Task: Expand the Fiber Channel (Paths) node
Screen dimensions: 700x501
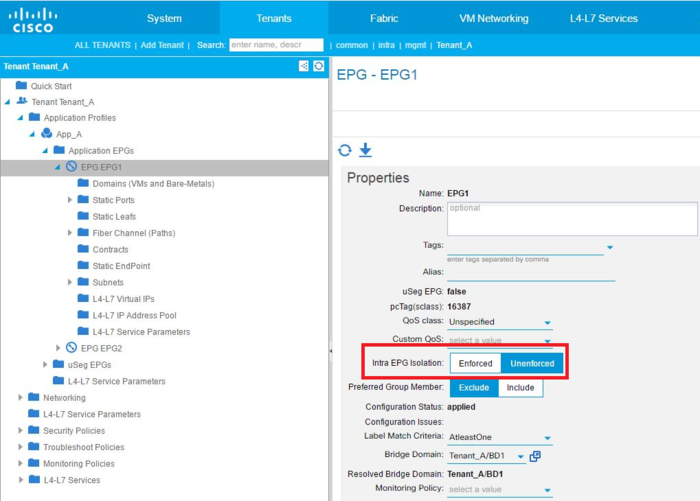Action: click(70, 233)
